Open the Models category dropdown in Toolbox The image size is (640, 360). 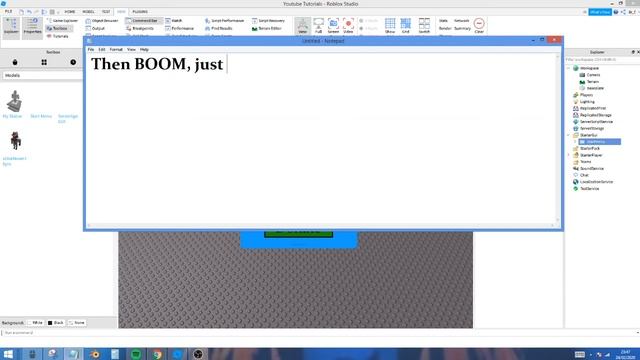(x=42, y=76)
